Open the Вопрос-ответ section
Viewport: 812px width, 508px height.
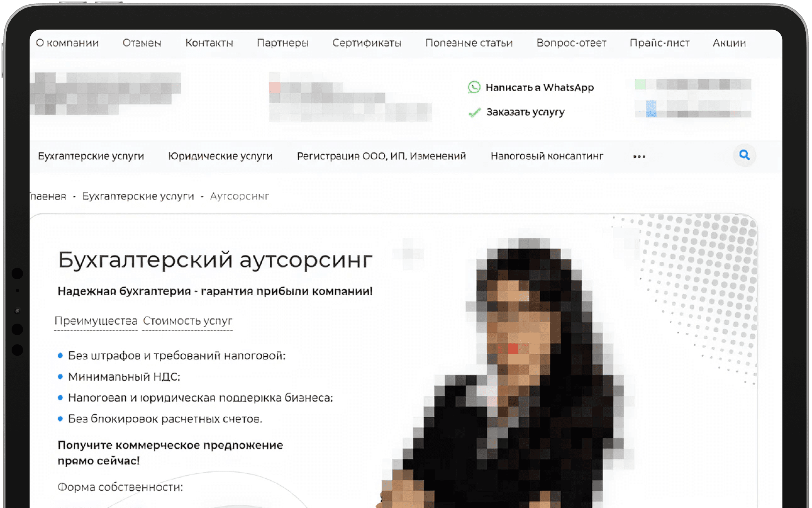(571, 43)
